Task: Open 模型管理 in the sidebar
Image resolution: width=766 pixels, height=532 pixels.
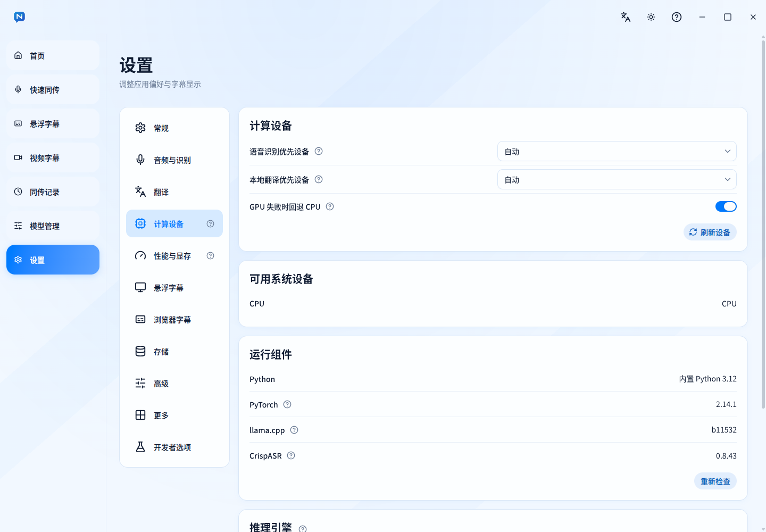Action: 53,226
